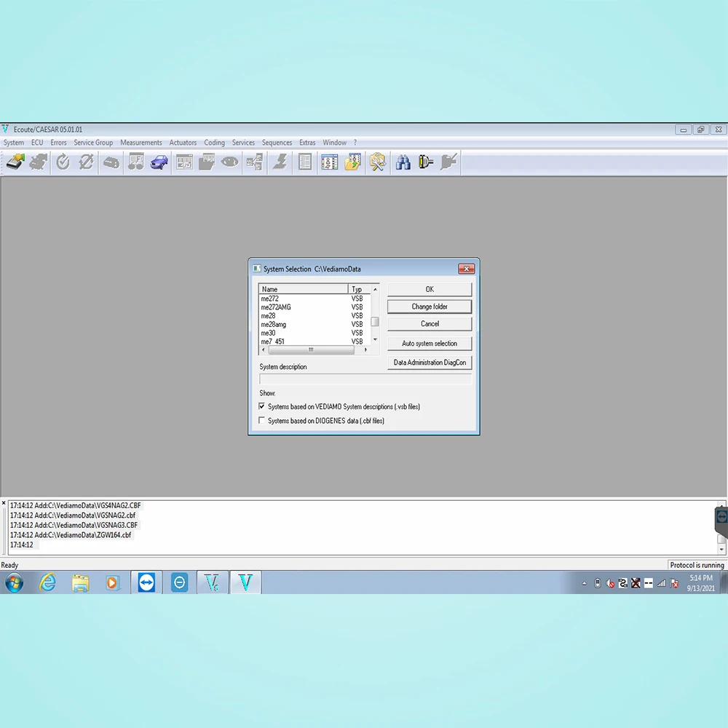Open Windows Explorer folder in taskbar
This screenshot has width=728, height=728.
pos(80,582)
